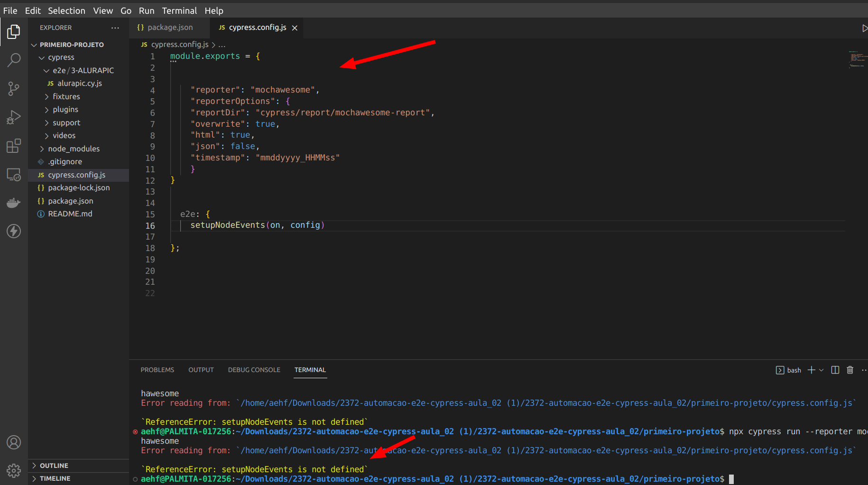Screen dimensions: 868x485
Task: Click the "mochawesome" string in code
Action: pyautogui.click(x=283, y=90)
